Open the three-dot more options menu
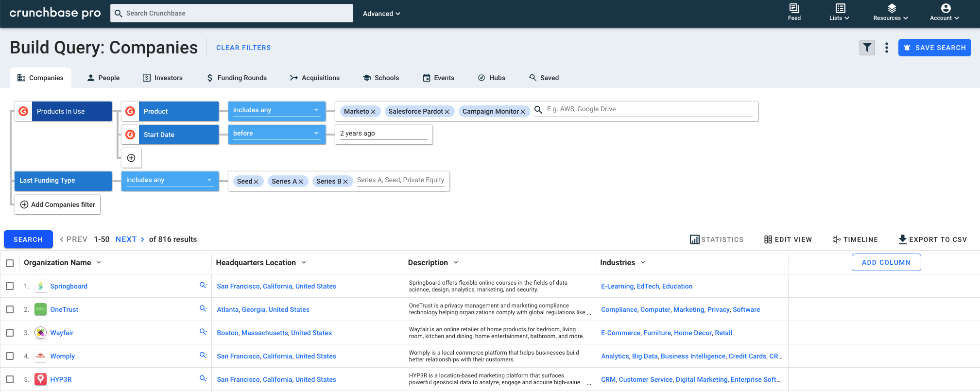The width and height of the screenshot is (980, 392). (x=887, y=48)
